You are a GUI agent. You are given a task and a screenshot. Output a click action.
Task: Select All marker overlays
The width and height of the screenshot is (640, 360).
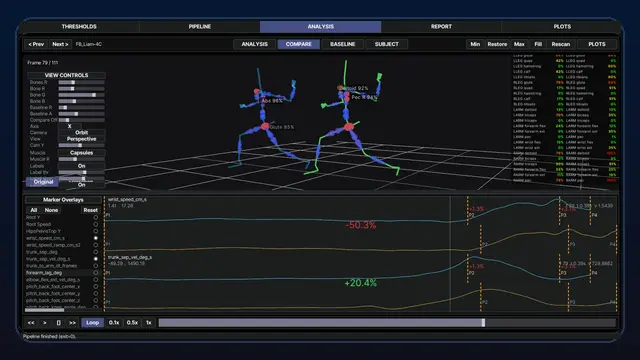pyautogui.click(x=33, y=210)
